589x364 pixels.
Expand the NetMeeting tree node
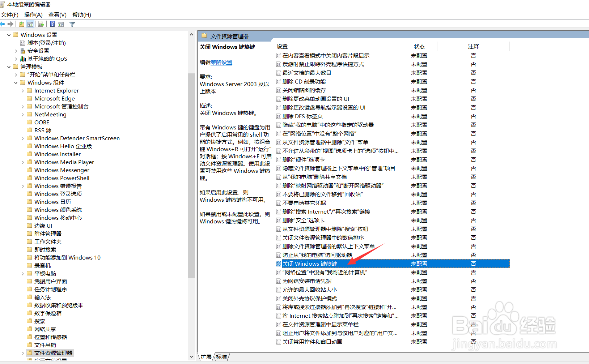pyautogui.click(x=23, y=115)
